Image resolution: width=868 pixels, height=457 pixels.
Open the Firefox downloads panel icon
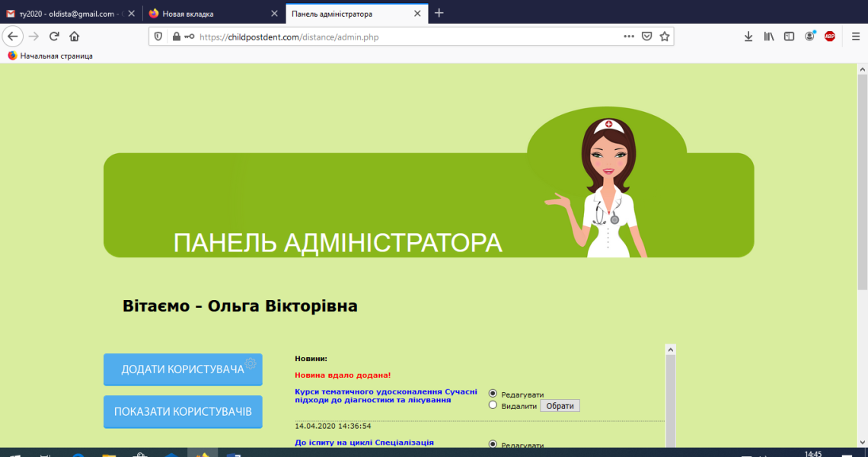coord(748,36)
